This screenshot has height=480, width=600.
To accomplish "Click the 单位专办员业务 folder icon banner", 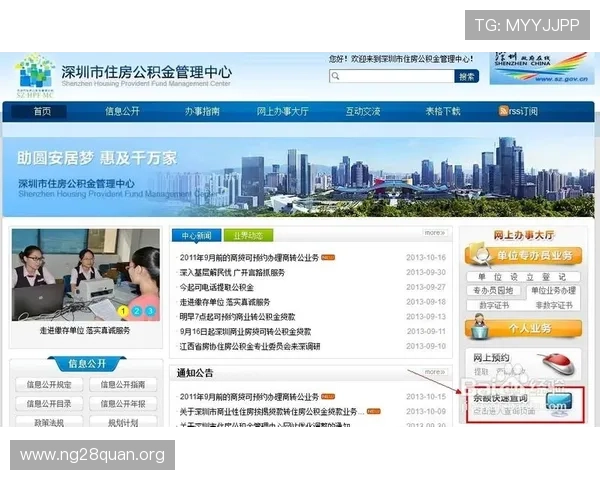I will 523,255.
